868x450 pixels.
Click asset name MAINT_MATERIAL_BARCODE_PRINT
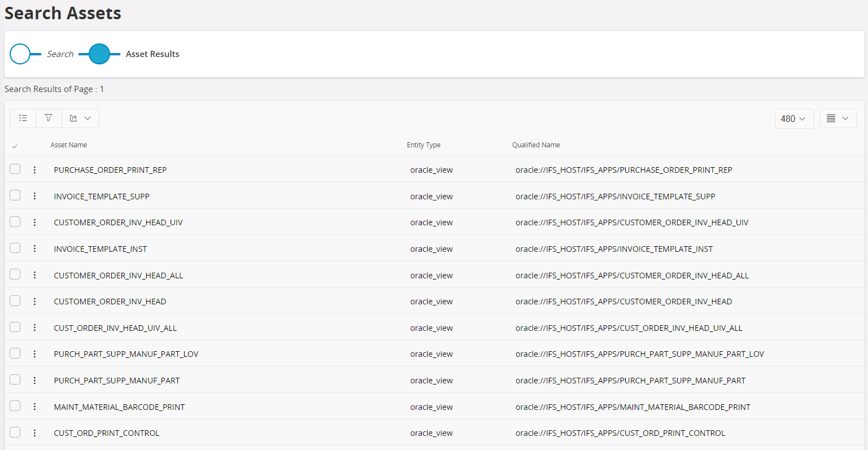coord(119,407)
